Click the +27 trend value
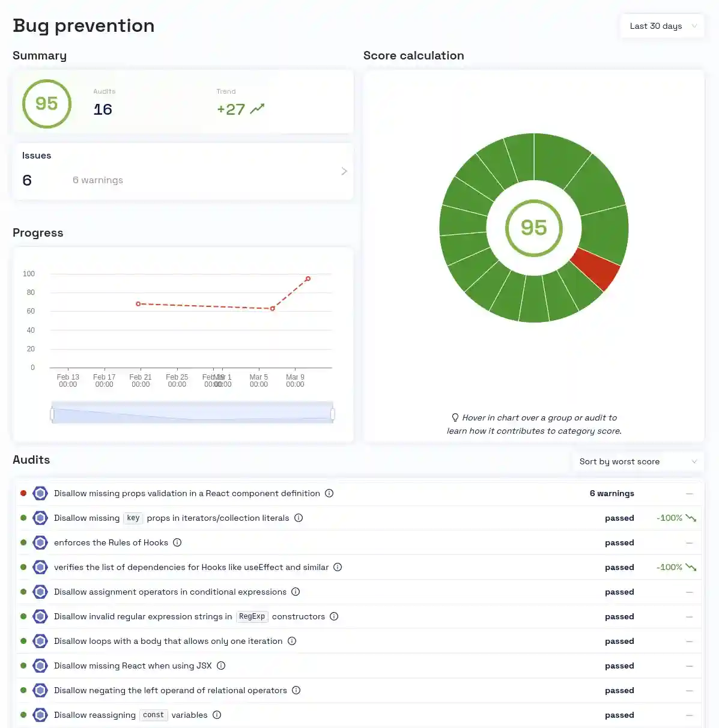Viewport: 719px width, 728px height. 231,109
